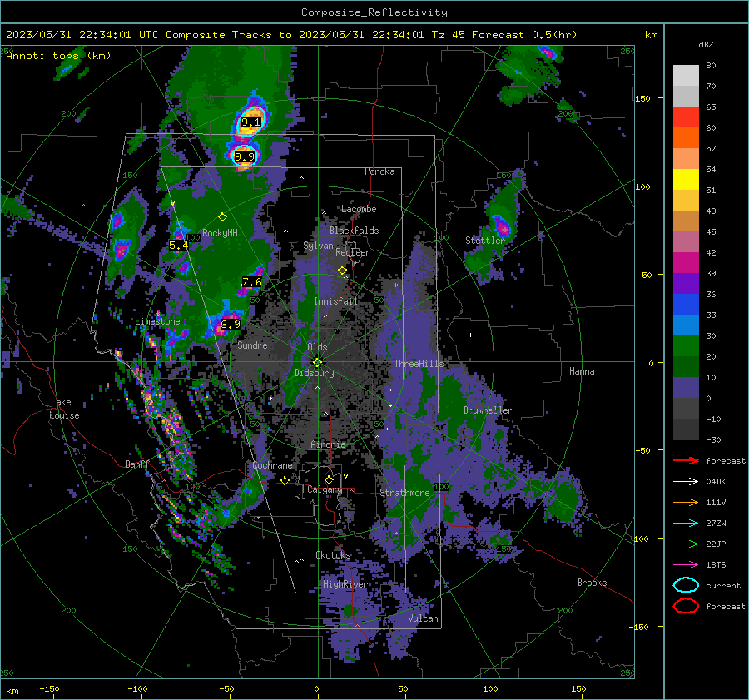Click the storm top label 7.6
Screen dimensions: 749x700
251,282
